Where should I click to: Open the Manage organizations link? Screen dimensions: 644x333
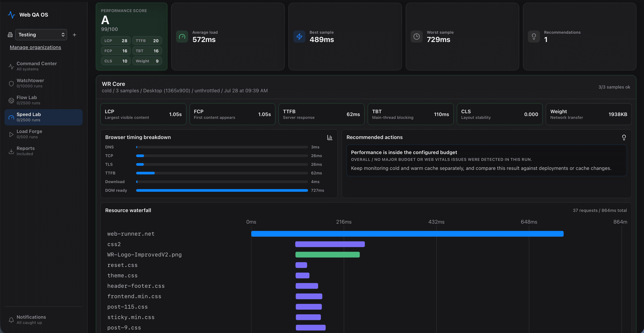pos(35,47)
